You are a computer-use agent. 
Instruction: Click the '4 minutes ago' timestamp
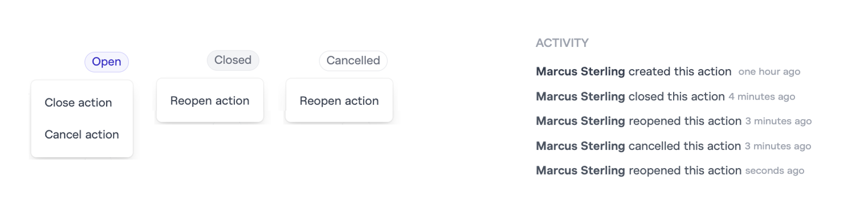(761, 97)
